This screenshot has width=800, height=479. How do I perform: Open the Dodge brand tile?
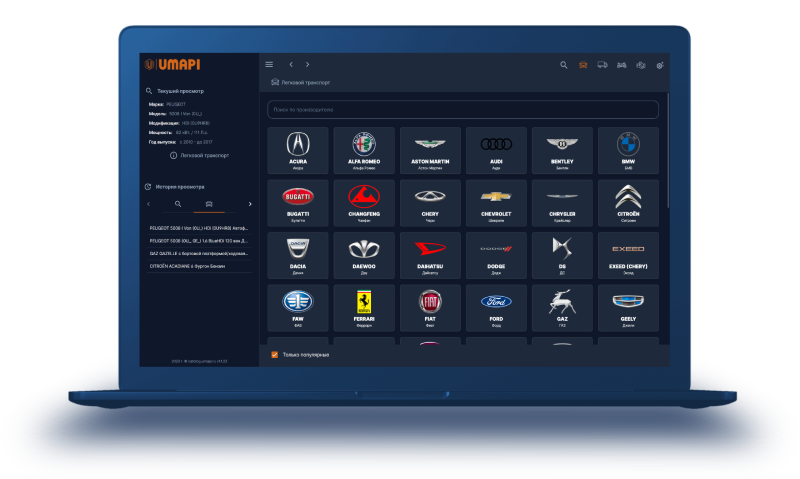(496, 256)
